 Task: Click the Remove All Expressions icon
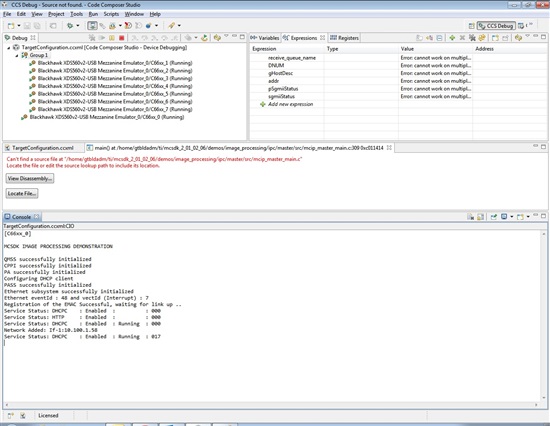click(472, 38)
